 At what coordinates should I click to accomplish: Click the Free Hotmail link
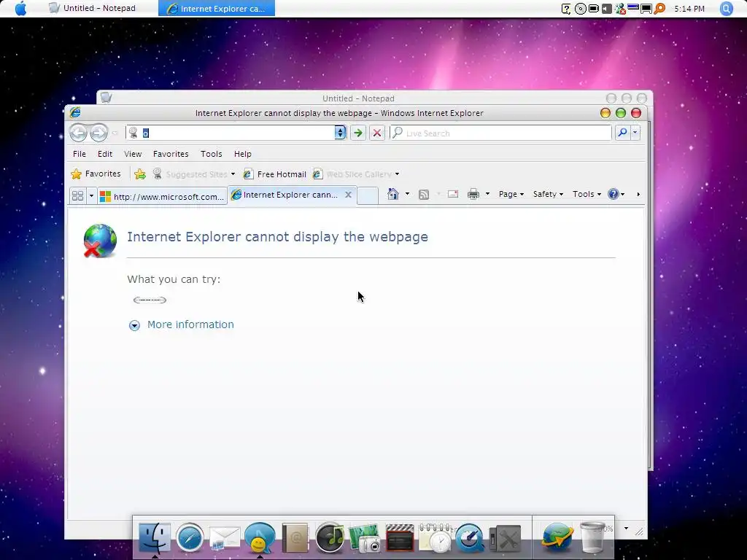275,174
